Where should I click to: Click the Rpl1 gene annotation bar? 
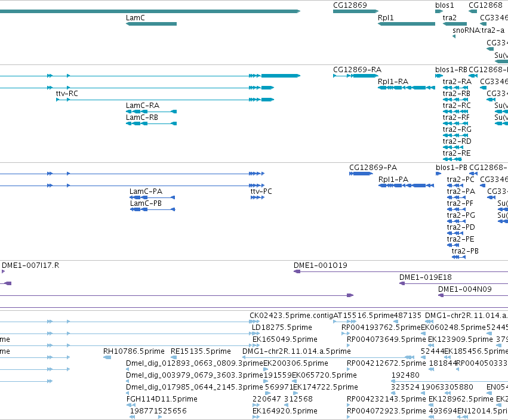click(x=407, y=24)
